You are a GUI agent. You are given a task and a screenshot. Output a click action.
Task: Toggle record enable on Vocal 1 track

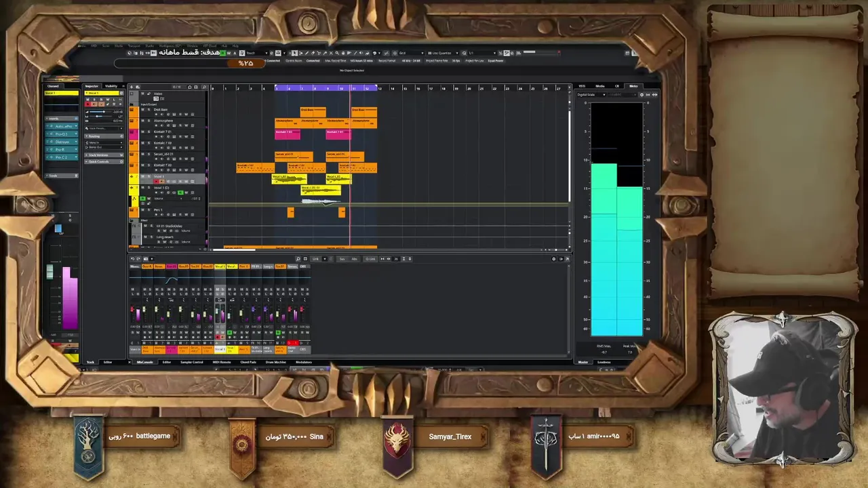click(157, 182)
